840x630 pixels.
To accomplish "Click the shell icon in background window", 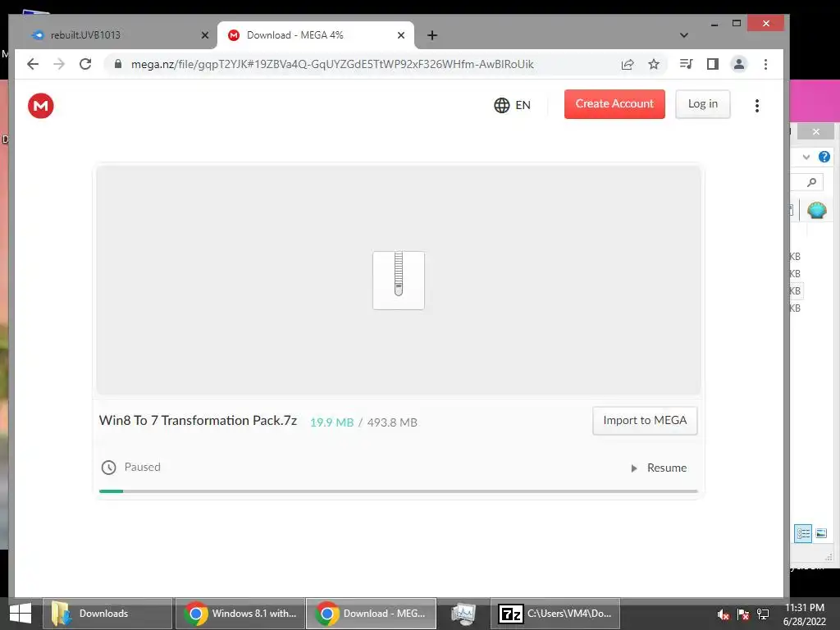I will 816,209.
